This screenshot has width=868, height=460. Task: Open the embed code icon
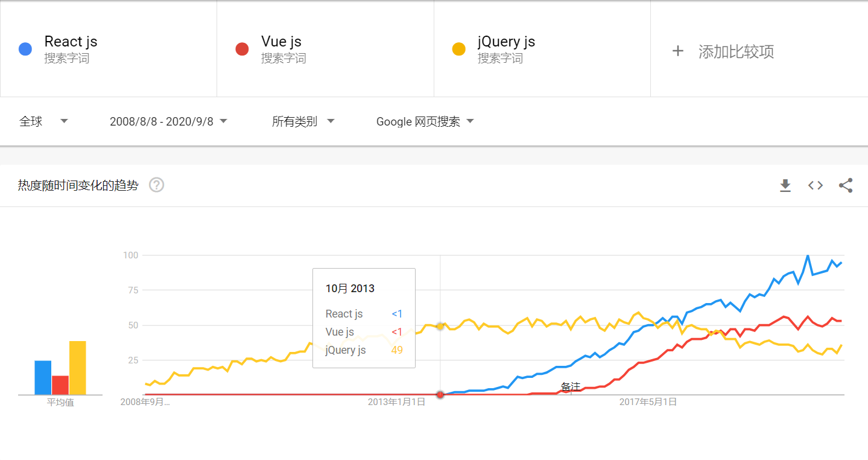coord(816,185)
